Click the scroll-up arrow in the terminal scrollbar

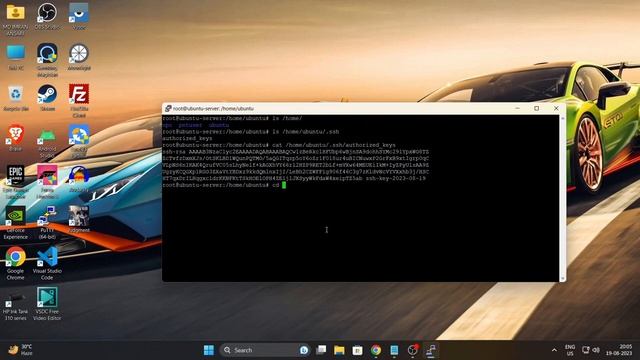(562, 118)
